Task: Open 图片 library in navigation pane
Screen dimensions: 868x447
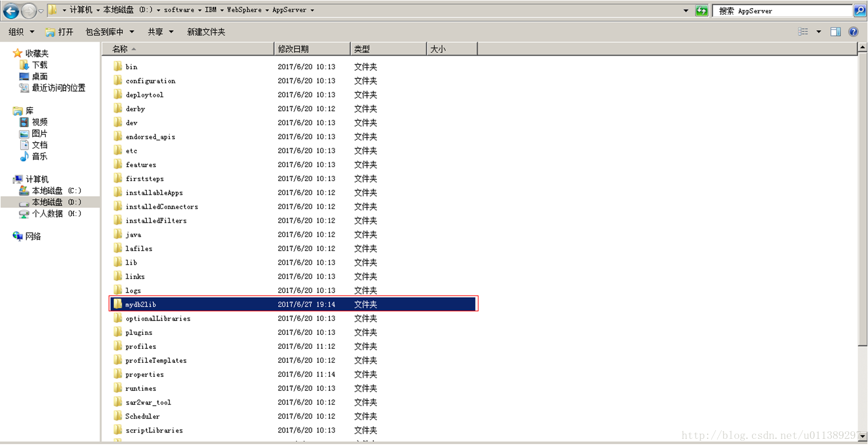Action: click(39, 134)
